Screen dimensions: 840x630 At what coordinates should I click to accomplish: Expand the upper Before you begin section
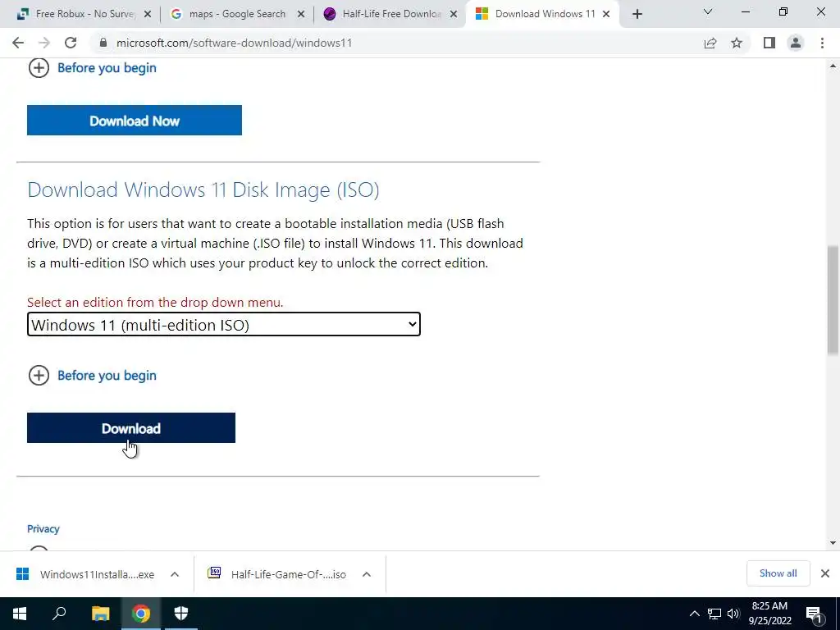click(x=92, y=68)
